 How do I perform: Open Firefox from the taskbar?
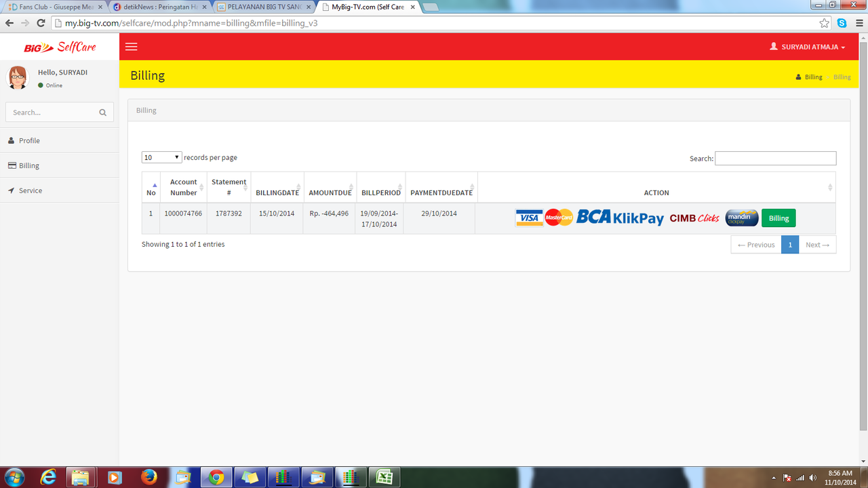(149, 477)
